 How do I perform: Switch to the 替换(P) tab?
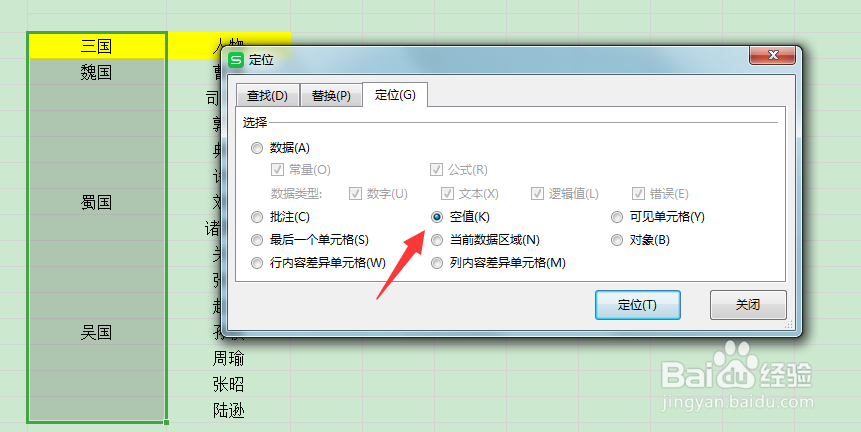tap(331, 96)
